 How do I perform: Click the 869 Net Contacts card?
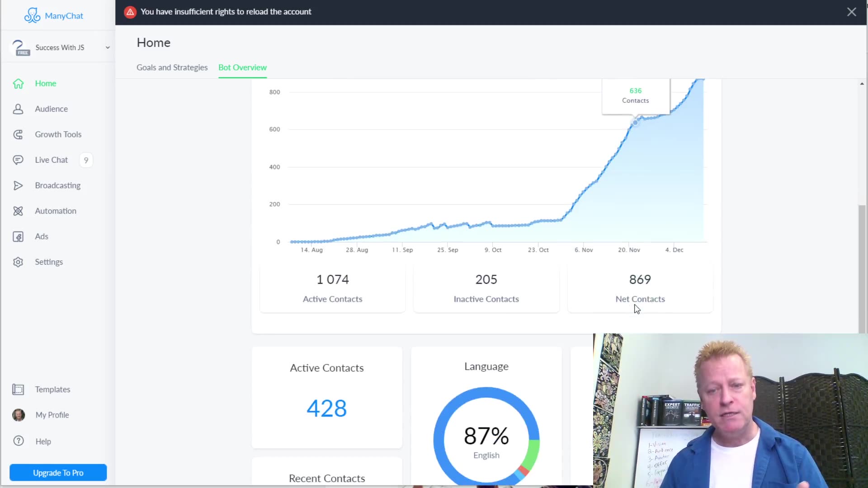coord(640,288)
